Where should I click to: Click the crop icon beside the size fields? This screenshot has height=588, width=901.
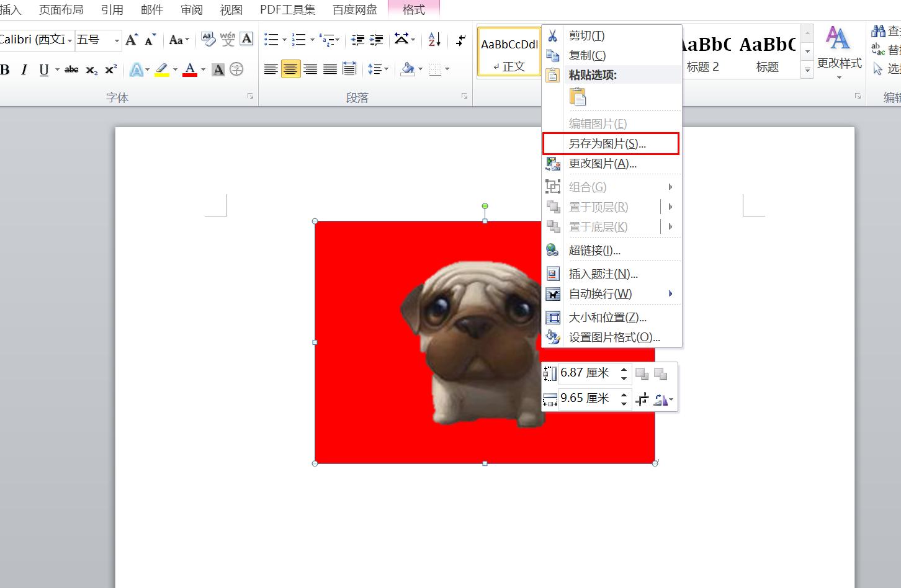pyautogui.click(x=642, y=399)
